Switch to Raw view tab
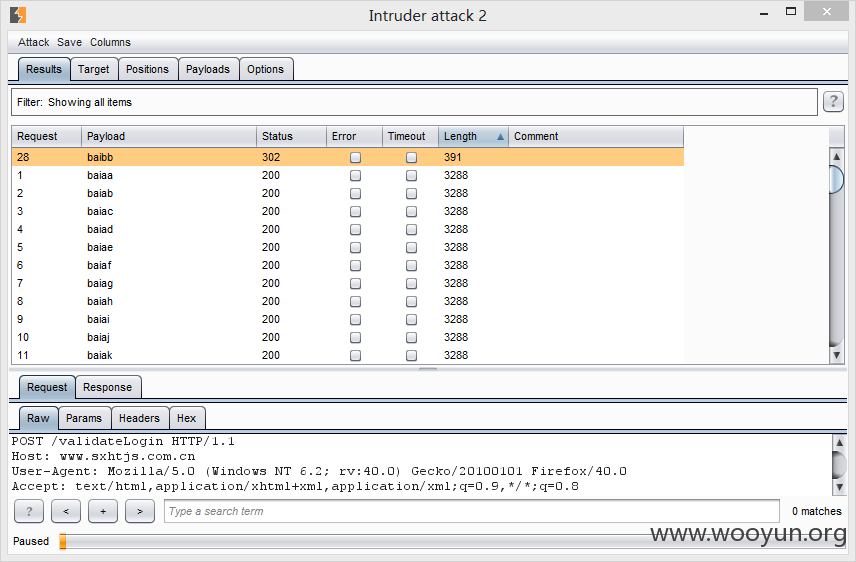The width and height of the screenshot is (856, 562). [38, 418]
